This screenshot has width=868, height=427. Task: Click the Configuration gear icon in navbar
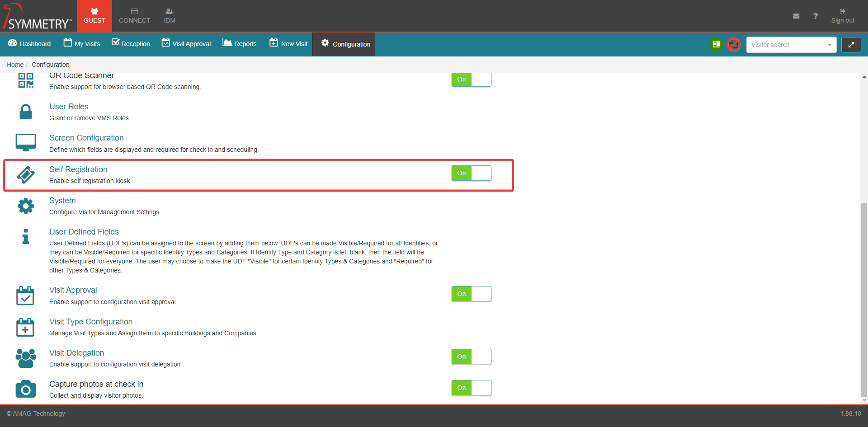click(x=325, y=43)
